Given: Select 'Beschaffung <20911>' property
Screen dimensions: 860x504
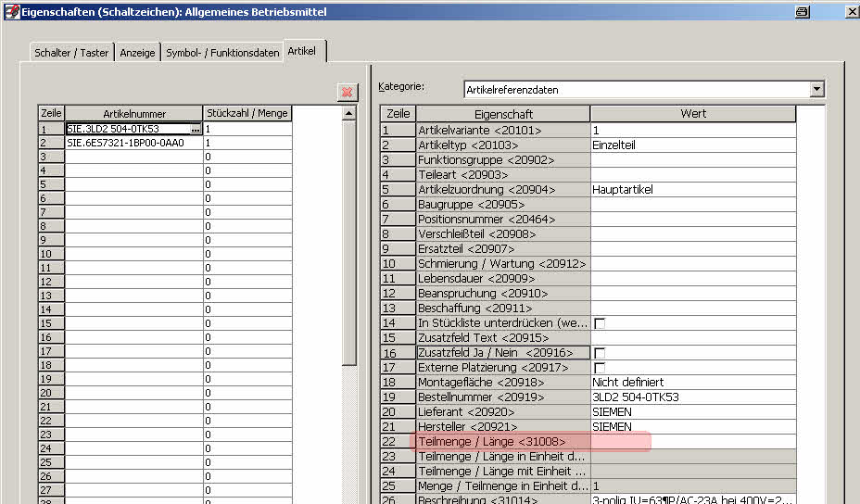Looking at the screenshot, I should coord(503,308).
